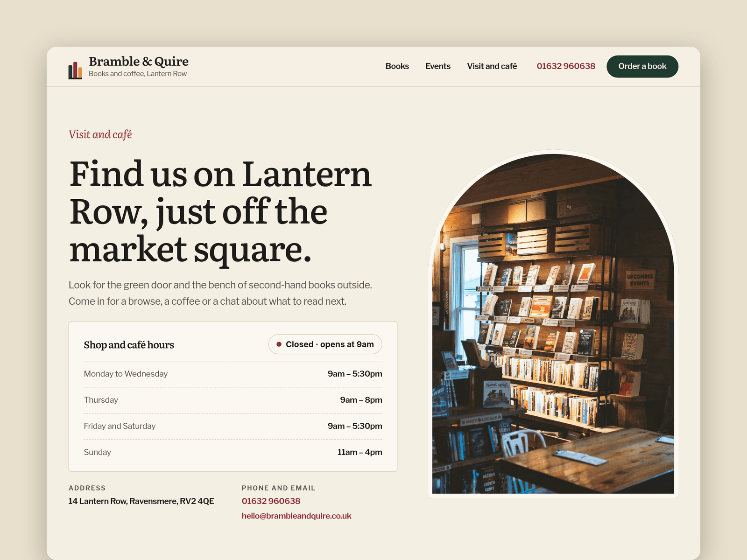Select the Friday and Saturday hours row
Viewport: 747px width, 560px height.
point(233,426)
